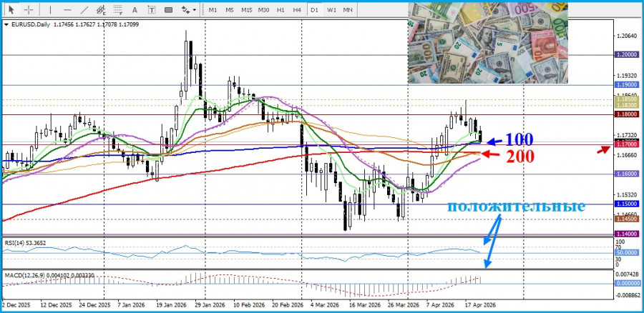644x313 pixels.
Task: Select the Cursor arrow tool
Action: tap(11, 9)
